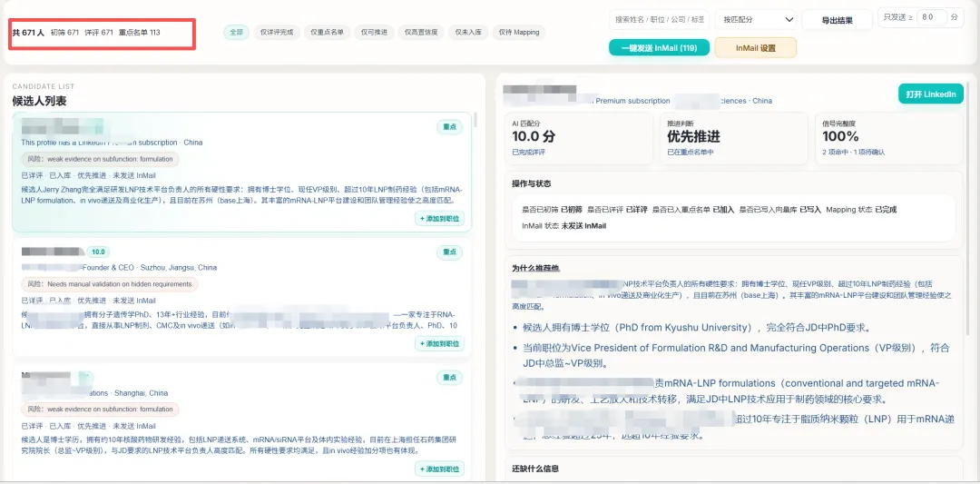Screen dimensions: 980x484
Task: Select the 仅待 Mapping filter
Action: tap(519, 32)
